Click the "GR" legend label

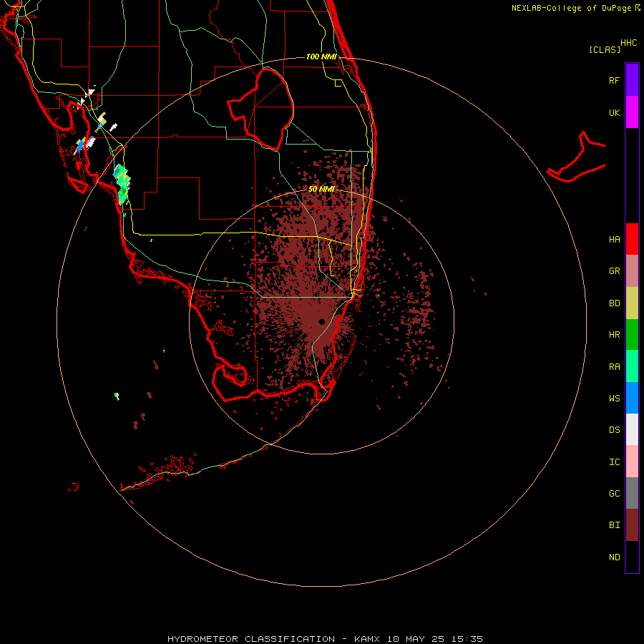[x=614, y=271]
